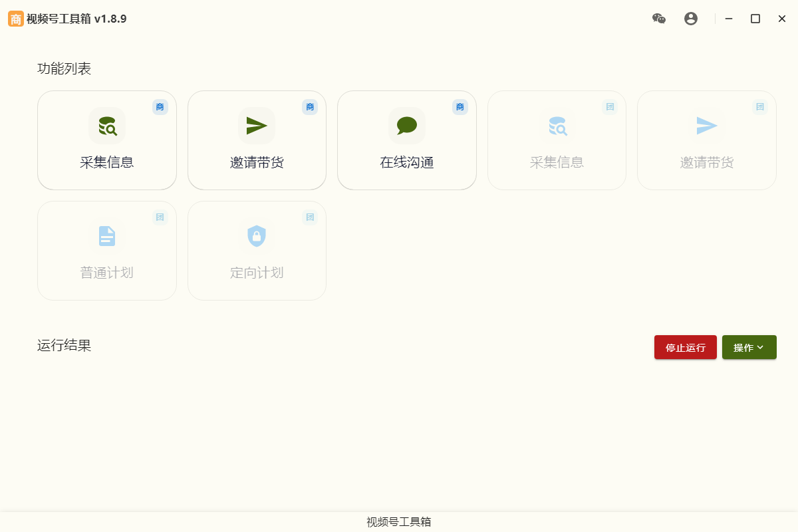Image resolution: width=798 pixels, height=532 pixels.
Task: Click the 定向计划 card label
Action: 257,273
